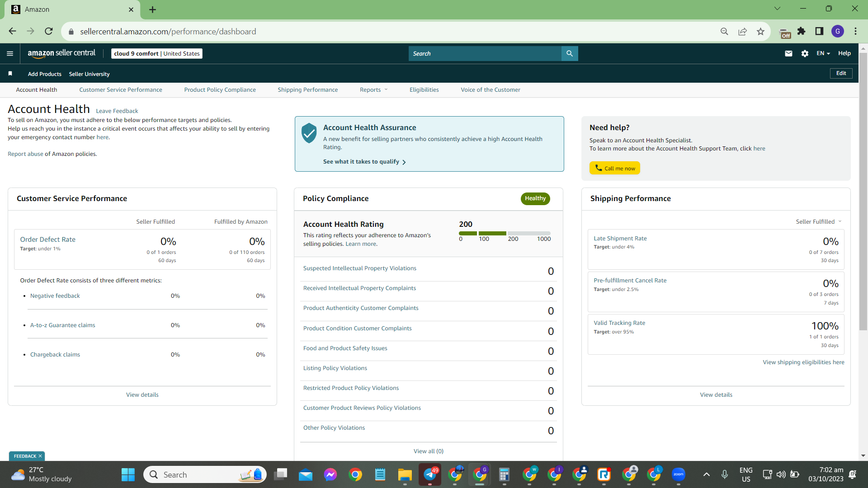Viewport: 868px width, 488px height.
Task: Open the Negative feedback metric link
Action: tap(55, 296)
